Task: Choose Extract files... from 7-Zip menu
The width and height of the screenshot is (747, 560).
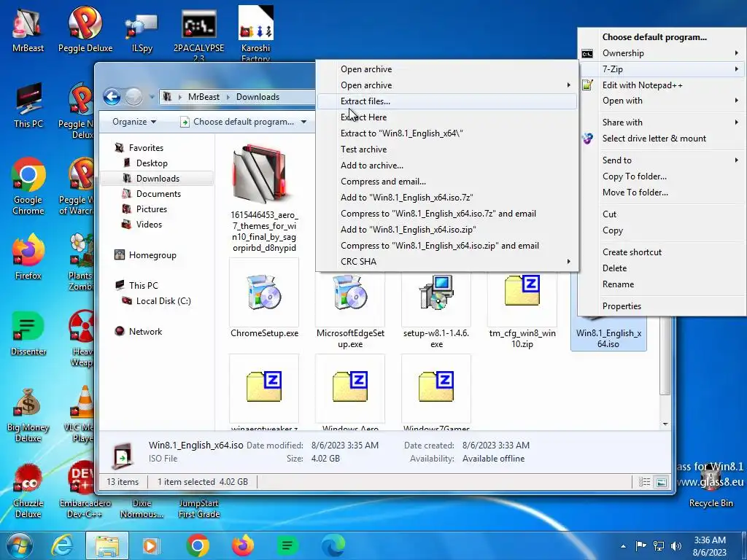Action: point(447,101)
